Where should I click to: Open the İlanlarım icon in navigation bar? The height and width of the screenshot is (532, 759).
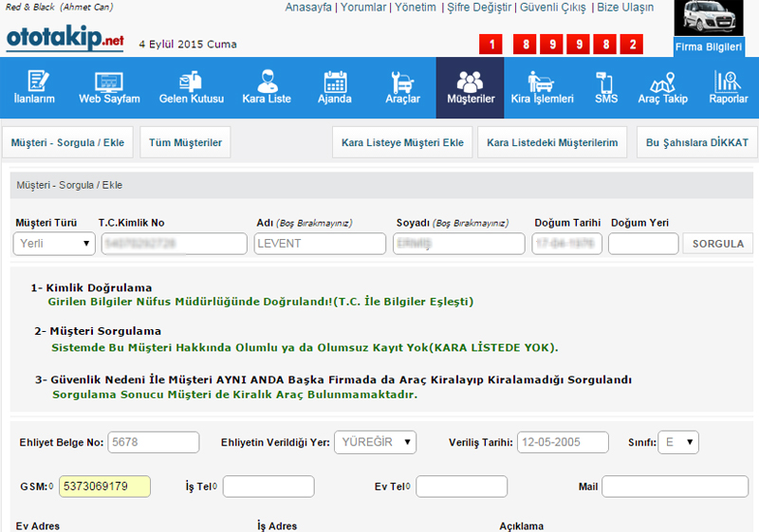[34, 81]
